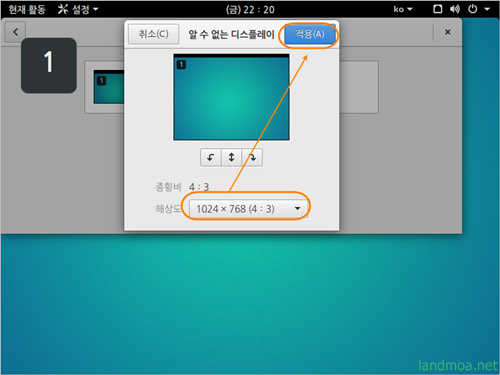The width and height of the screenshot is (500, 375).
Task: Click the rotate counterclockwise icon
Action: click(x=210, y=157)
